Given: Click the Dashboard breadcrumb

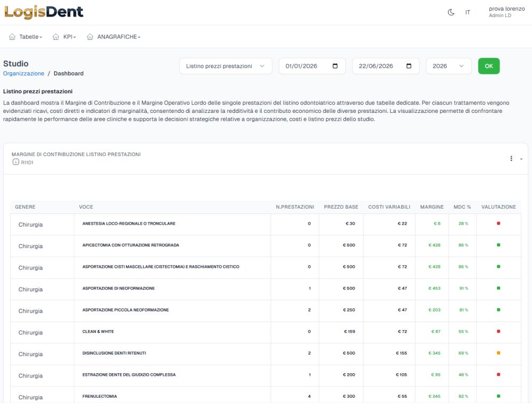Looking at the screenshot, I should (x=69, y=73).
